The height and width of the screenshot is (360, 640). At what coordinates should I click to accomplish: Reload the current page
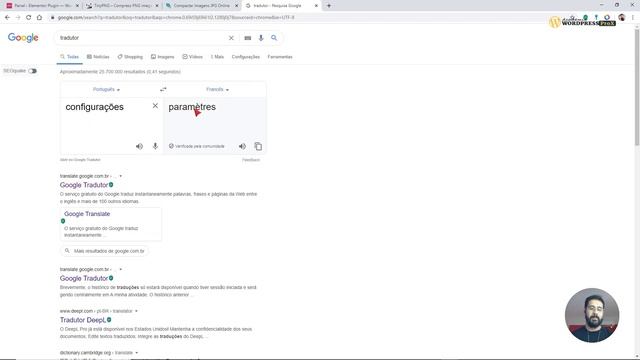pos(28,18)
